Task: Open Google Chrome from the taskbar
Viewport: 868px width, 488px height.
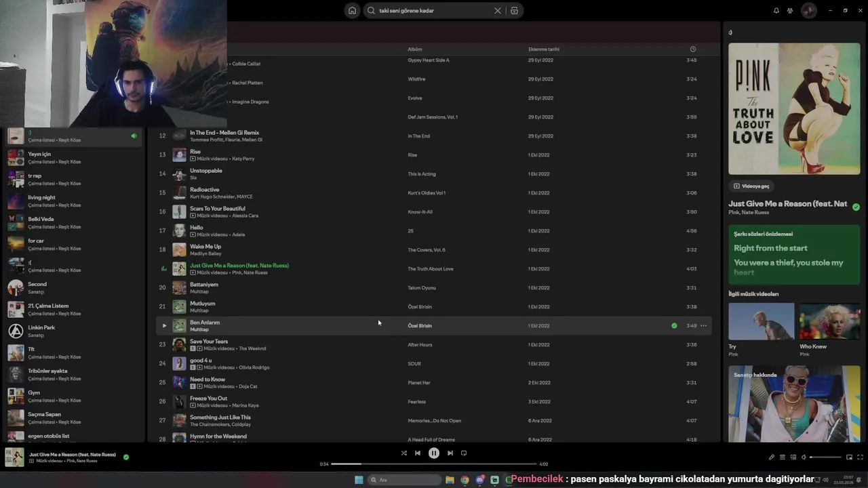Action: [465, 480]
